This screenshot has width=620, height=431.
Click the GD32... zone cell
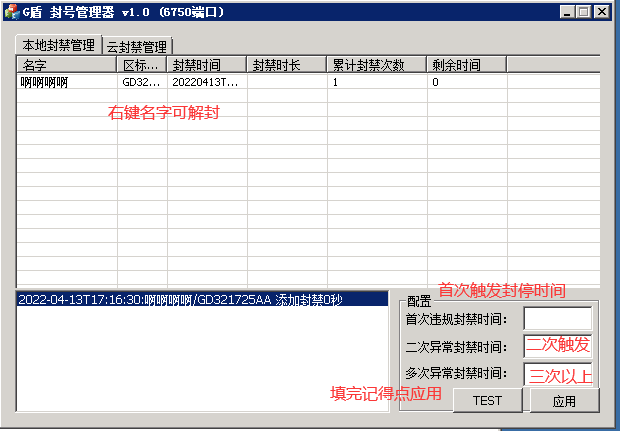pyautogui.click(x=141, y=82)
